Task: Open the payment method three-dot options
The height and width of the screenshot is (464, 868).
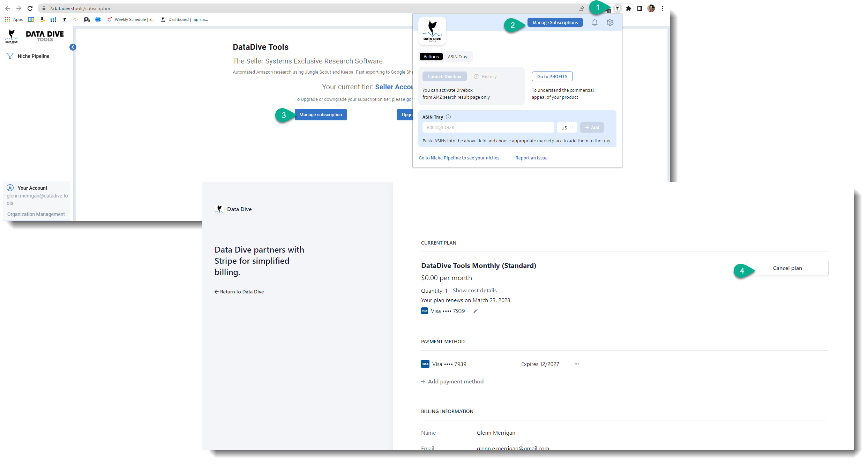Action: coord(577,364)
